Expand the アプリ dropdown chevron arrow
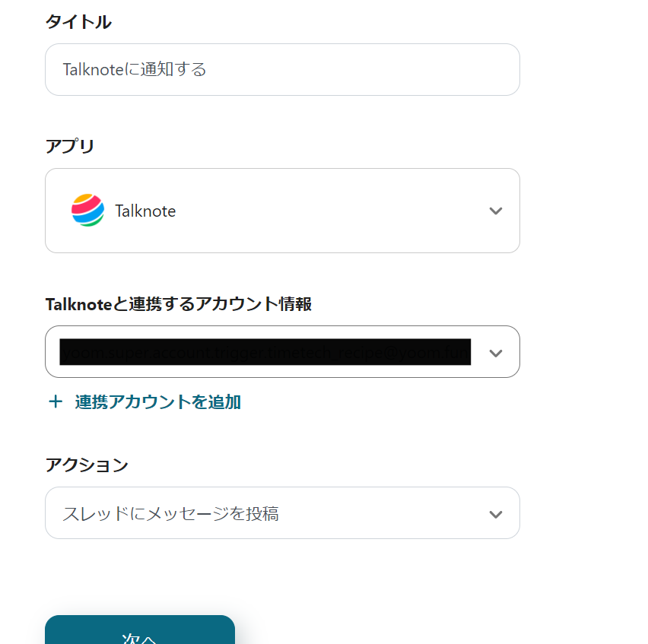The width and height of the screenshot is (648, 644). [x=495, y=211]
